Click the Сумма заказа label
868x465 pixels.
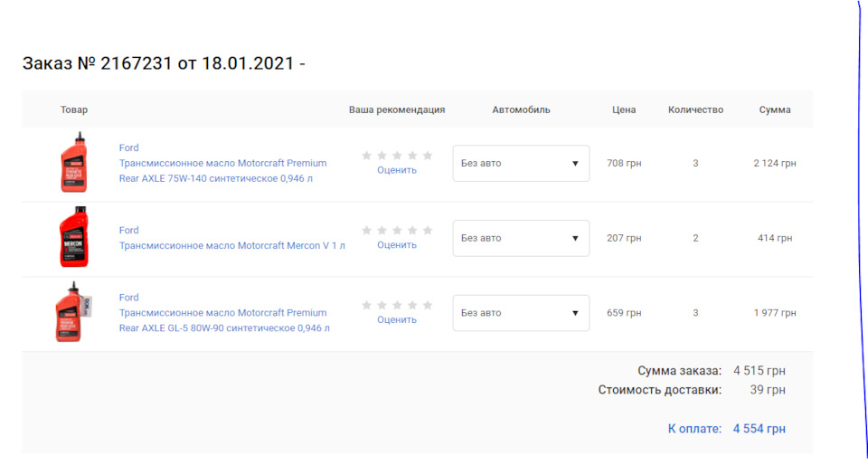click(680, 371)
